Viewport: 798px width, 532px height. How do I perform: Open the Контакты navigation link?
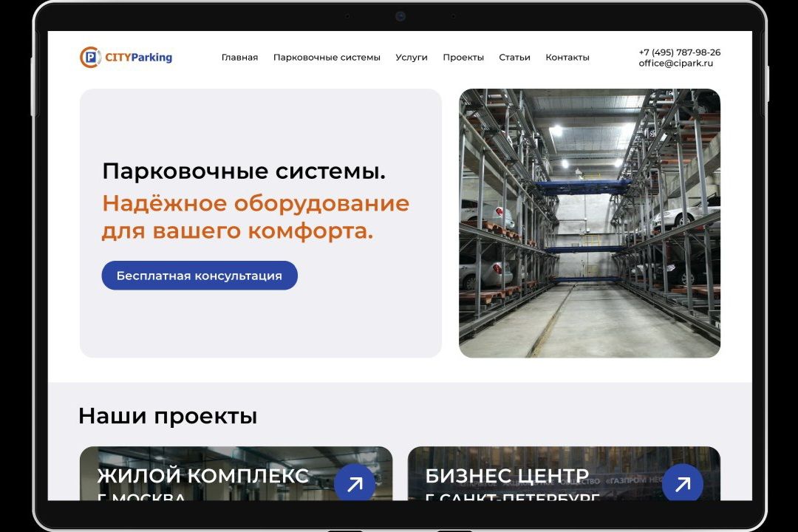point(567,58)
